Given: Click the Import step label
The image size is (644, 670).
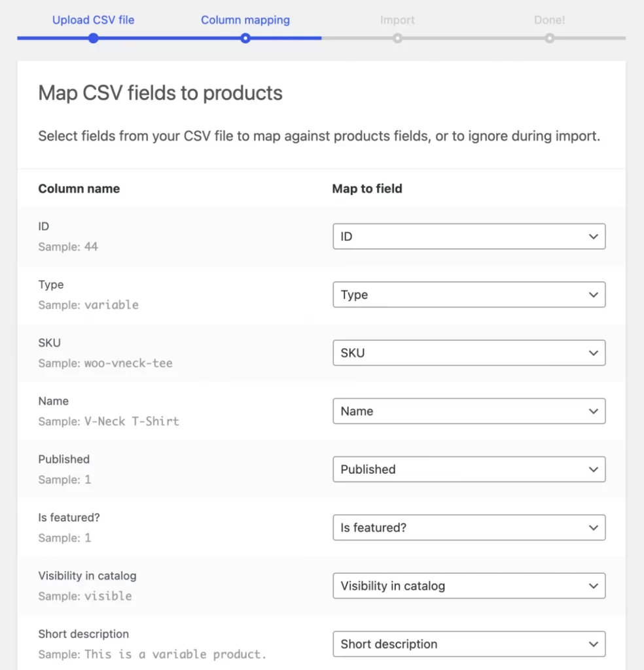Looking at the screenshot, I should coord(397,20).
